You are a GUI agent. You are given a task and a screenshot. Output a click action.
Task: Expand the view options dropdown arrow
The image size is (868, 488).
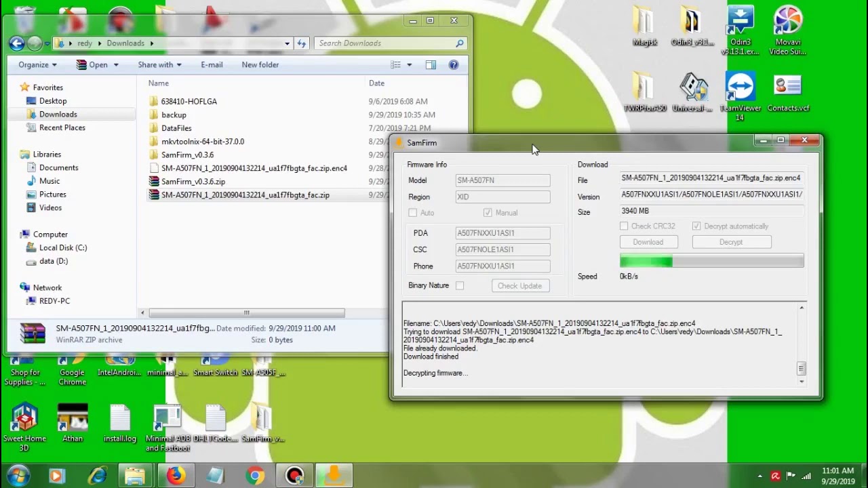point(409,65)
